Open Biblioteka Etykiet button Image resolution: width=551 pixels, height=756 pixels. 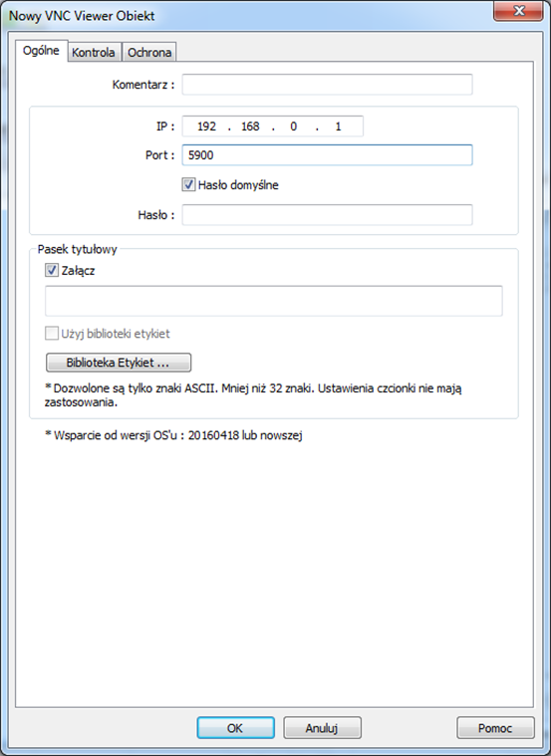click(119, 363)
